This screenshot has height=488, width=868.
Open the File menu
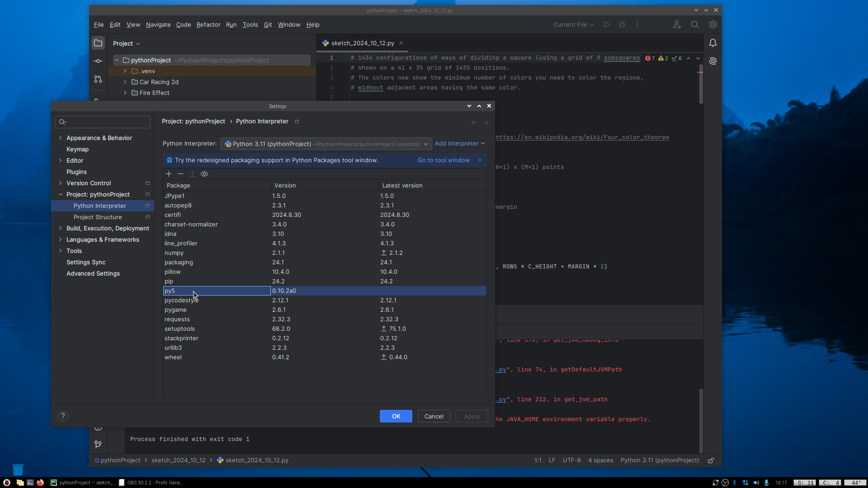99,25
